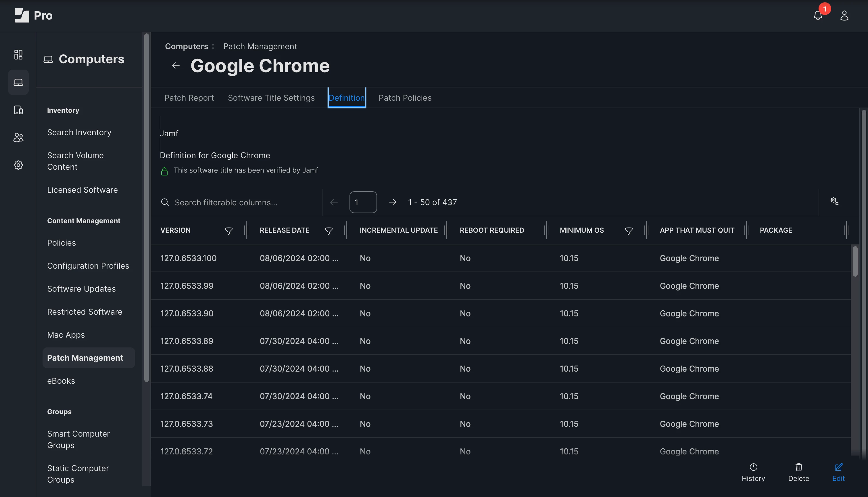Image resolution: width=868 pixels, height=497 pixels.
Task: Open the notifications bell
Action: click(x=818, y=15)
